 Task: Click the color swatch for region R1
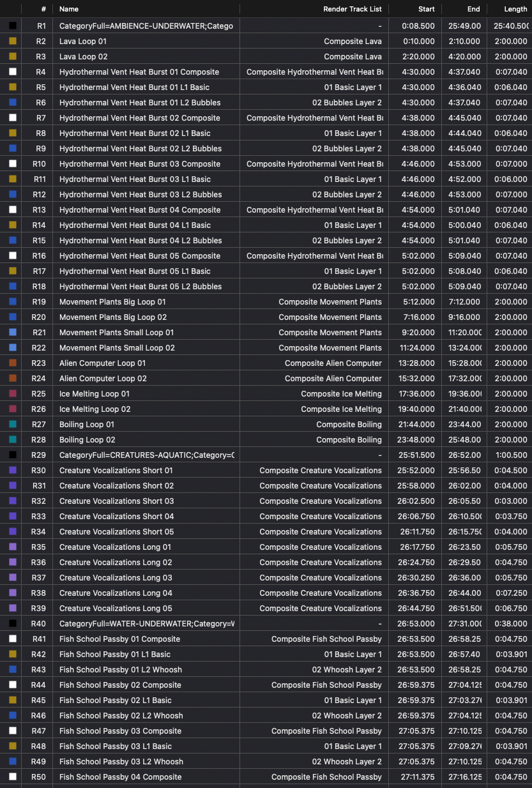click(x=13, y=26)
